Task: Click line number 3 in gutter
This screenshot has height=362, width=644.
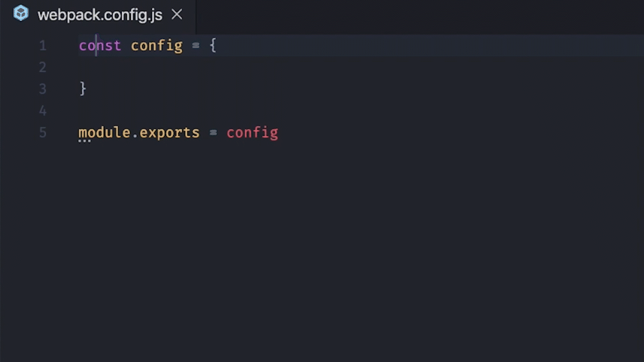Action: pyautogui.click(x=43, y=89)
